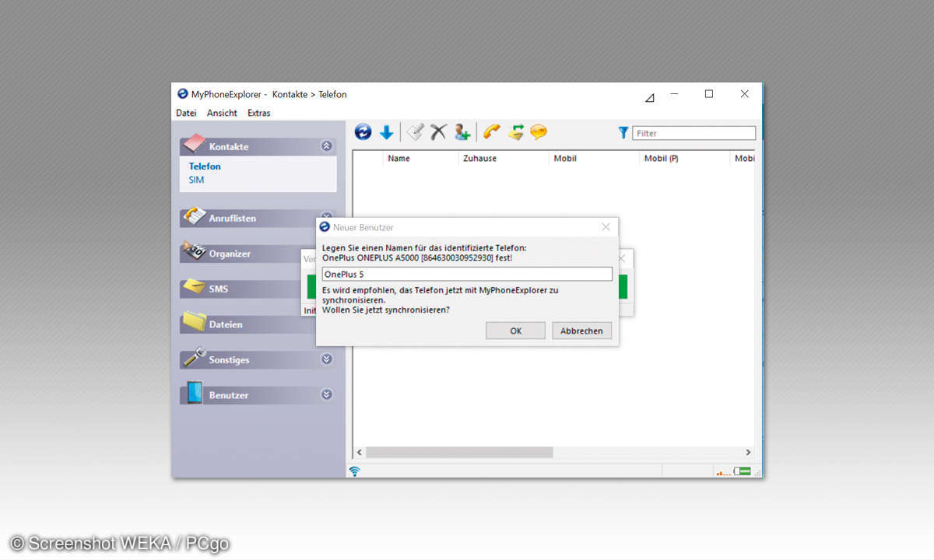
Task: Click the window title "Kontakte > Telefon"
Action: pos(310,94)
